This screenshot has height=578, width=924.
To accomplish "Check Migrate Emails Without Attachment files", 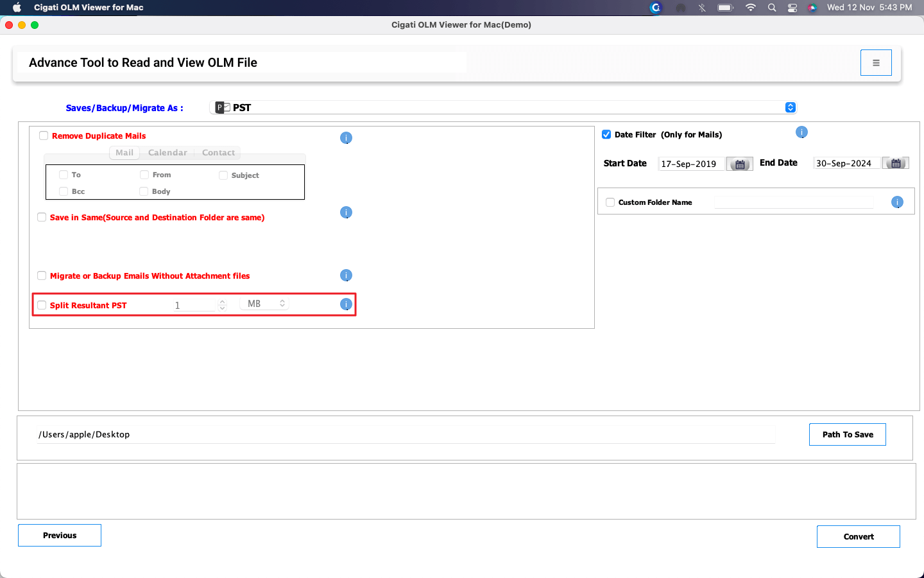I will [42, 276].
